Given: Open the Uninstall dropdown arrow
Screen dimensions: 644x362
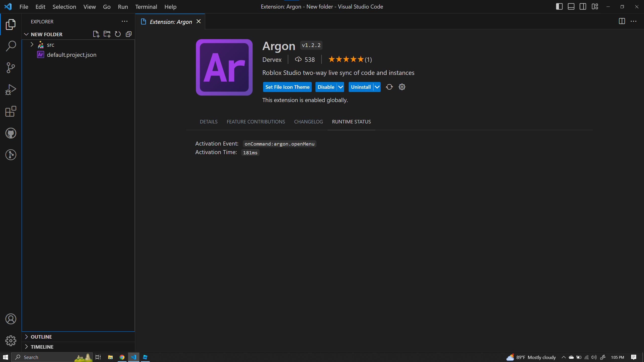Looking at the screenshot, I should (x=377, y=87).
